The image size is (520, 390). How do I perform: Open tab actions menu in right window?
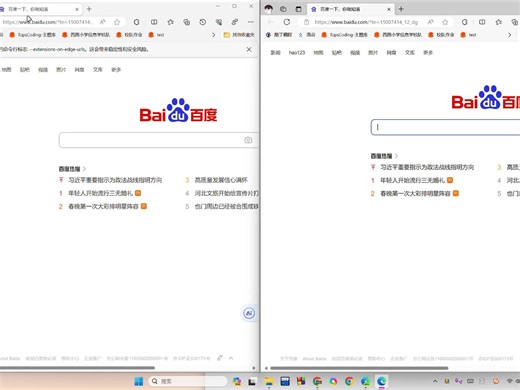click(298, 9)
